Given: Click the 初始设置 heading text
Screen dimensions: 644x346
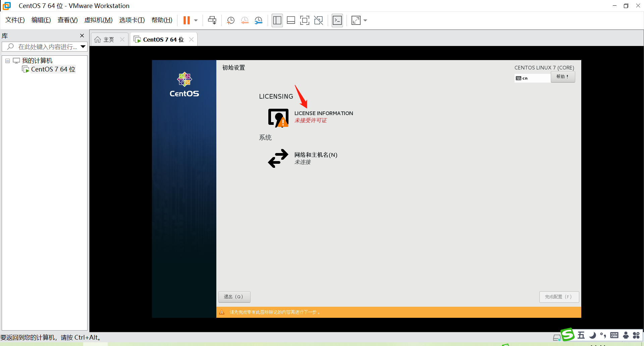Looking at the screenshot, I should click(234, 68).
